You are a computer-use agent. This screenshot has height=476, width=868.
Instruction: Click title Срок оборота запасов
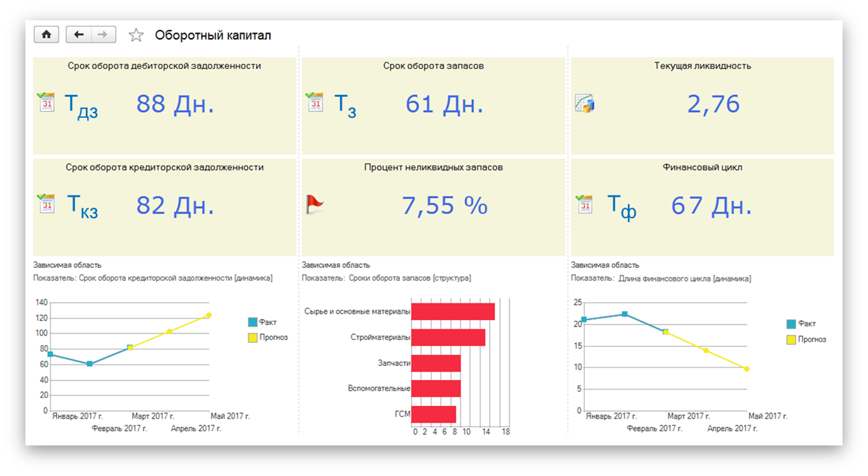click(x=433, y=66)
